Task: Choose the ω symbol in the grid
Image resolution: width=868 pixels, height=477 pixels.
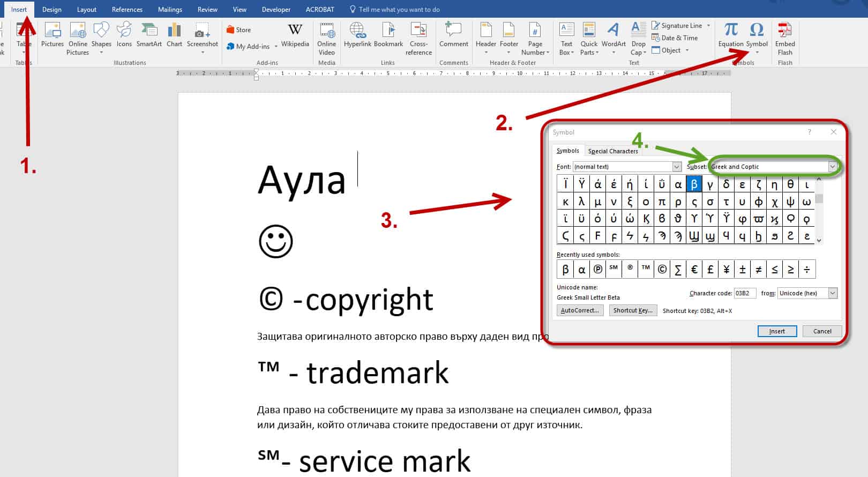Action: pyautogui.click(x=806, y=202)
